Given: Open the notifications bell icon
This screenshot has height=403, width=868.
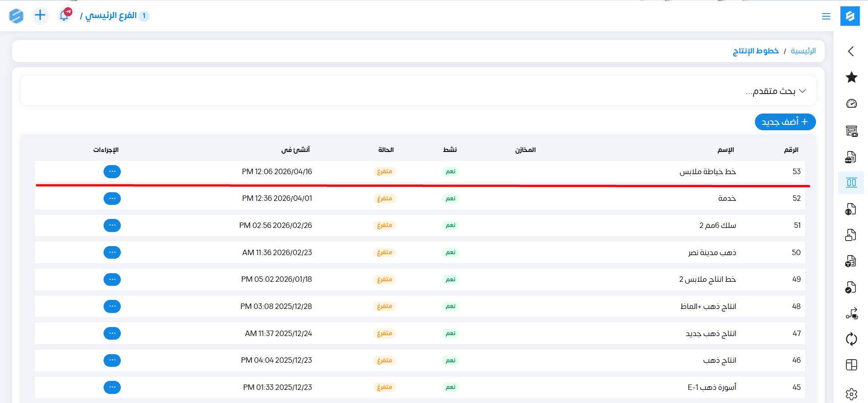Looking at the screenshot, I should click(x=64, y=15).
